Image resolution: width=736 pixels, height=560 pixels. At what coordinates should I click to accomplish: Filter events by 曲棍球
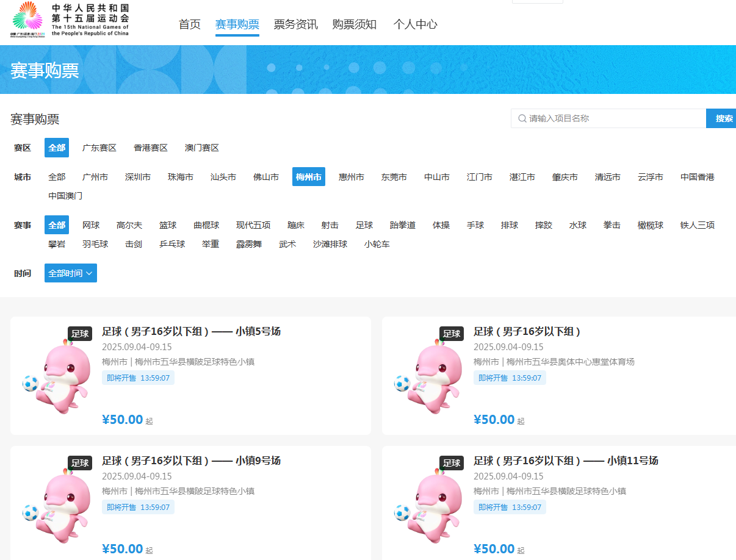(x=206, y=225)
